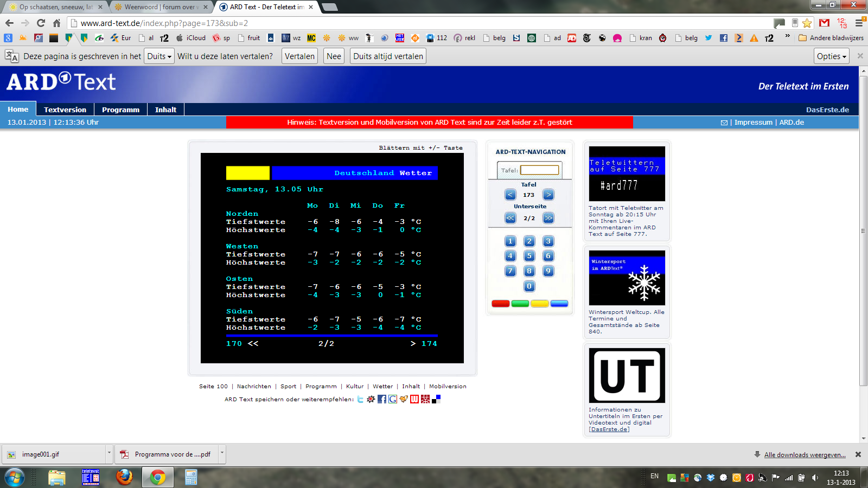Bookmark this page with the star
The height and width of the screenshot is (488, 868).
pos(807,23)
